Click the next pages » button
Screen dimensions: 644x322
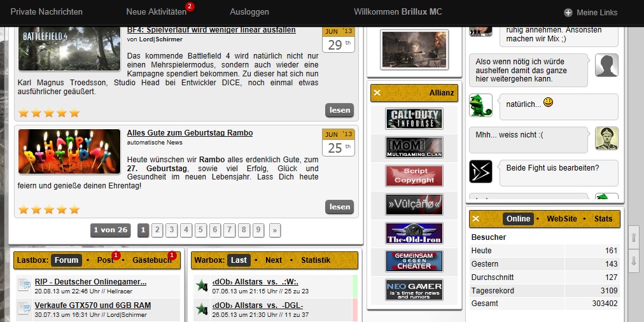point(275,230)
